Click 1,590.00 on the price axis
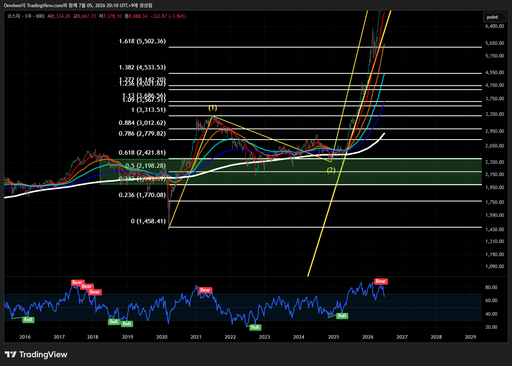Screen dimensions: 512x366 pos(495,215)
